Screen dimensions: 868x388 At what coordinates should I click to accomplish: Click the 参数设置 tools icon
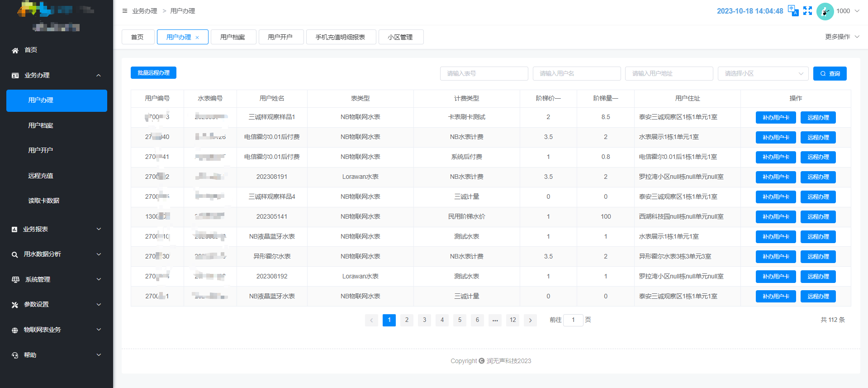coord(15,305)
